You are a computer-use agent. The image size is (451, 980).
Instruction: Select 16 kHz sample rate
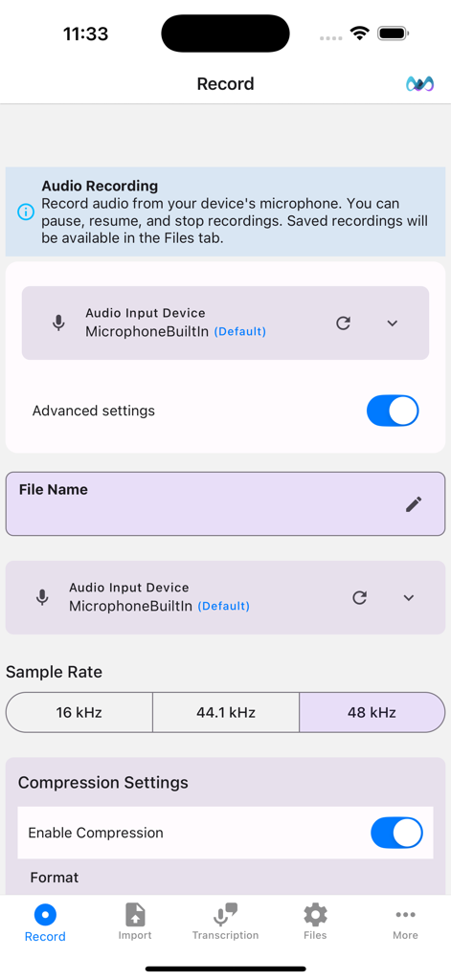(79, 712)
